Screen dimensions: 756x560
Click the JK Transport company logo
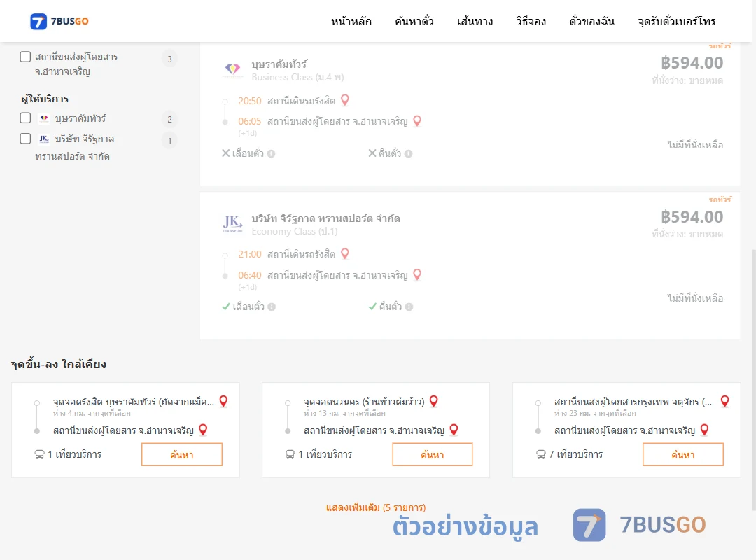tap(232, 224)
